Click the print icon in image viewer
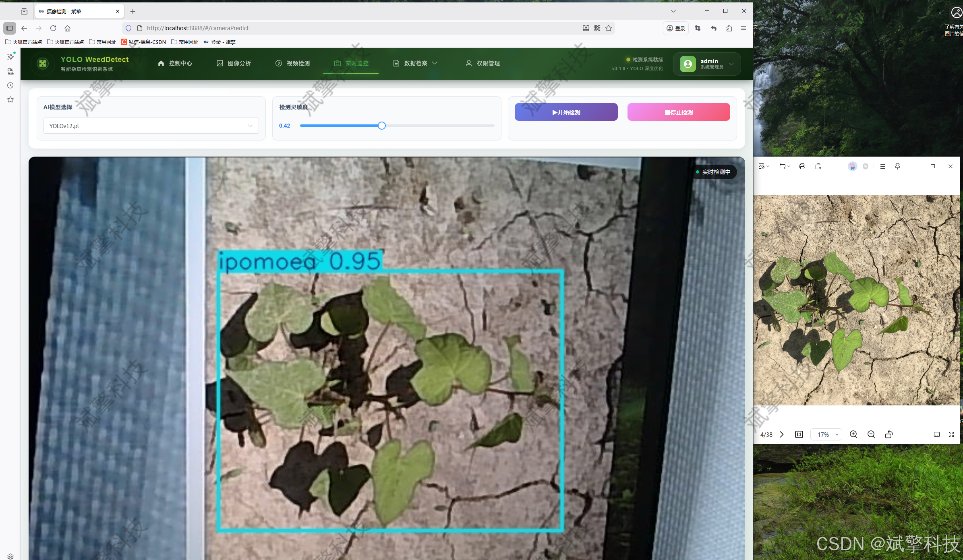The image size is (963, 560). [x=802, y=166]
